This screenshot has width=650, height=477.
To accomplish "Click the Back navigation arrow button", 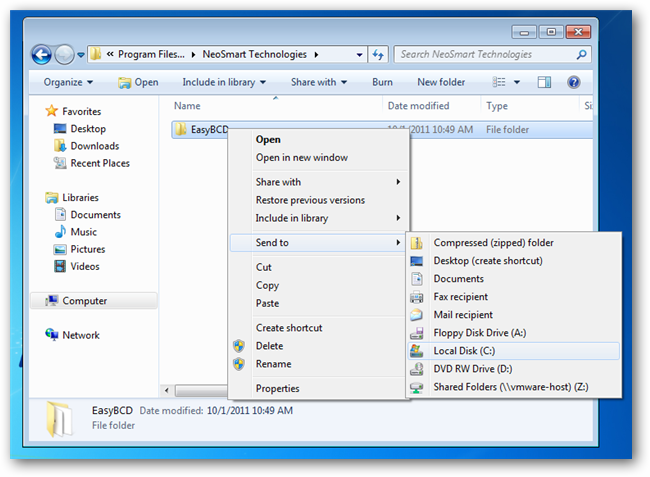I will coord(42,55).
